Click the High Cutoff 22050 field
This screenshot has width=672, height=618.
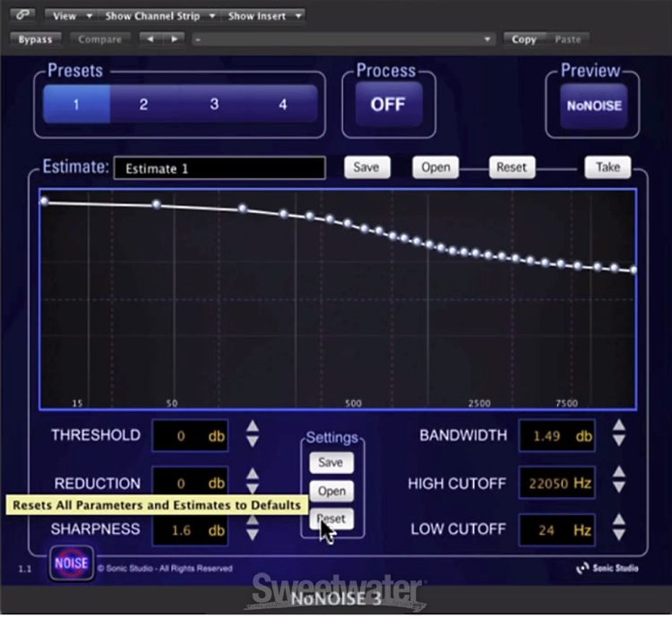click(556, 483)
